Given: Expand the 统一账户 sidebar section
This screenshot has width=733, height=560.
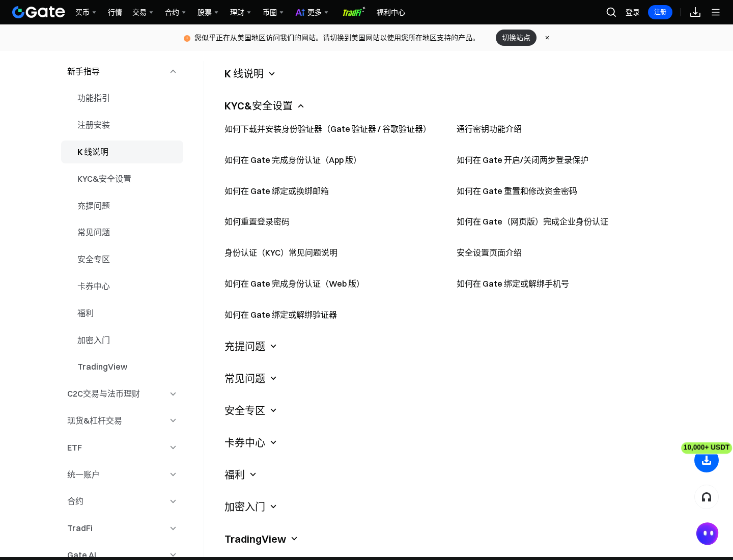Looking at the screenshot, I should [x=122, y=474].
